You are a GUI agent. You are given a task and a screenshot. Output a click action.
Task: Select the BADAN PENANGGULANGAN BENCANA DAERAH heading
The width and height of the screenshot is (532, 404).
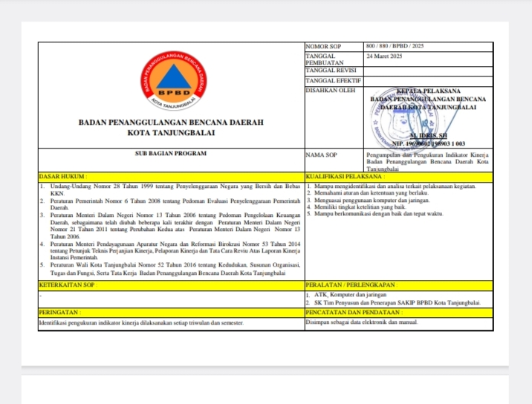[x=171, y=122]
